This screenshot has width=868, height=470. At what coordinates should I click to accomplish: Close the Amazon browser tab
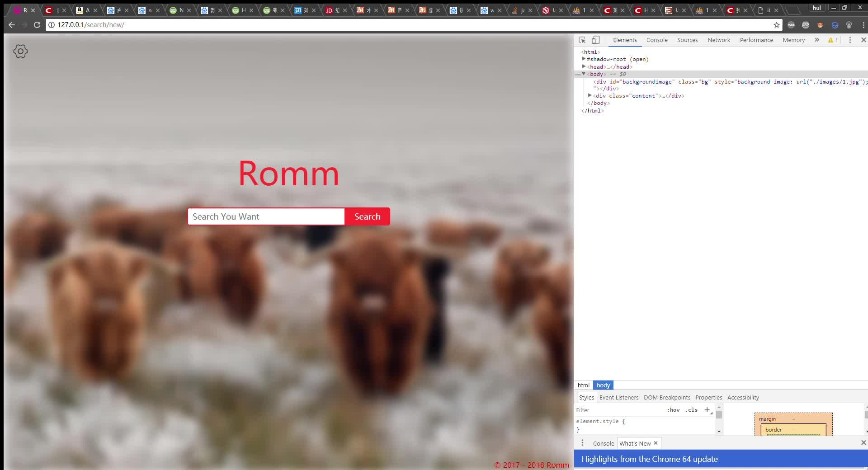coord(95,10)
